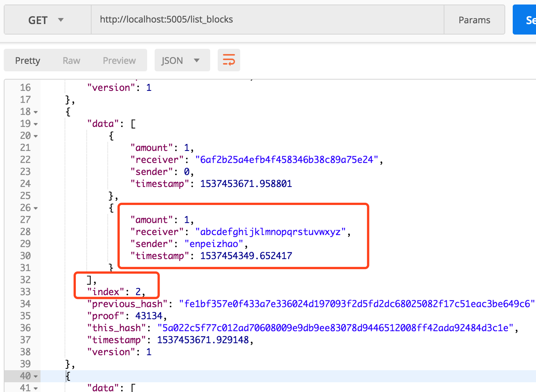Select the previous_hash value starting fe1bf357

(x=357, y=304)
